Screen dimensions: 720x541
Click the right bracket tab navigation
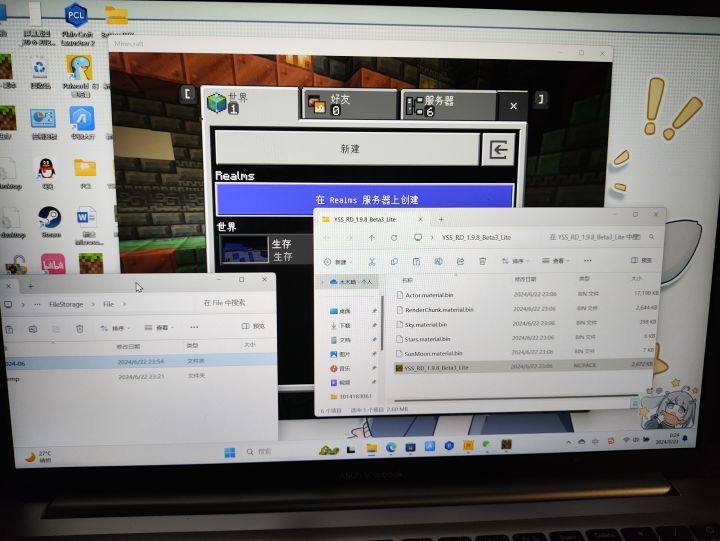541,99
